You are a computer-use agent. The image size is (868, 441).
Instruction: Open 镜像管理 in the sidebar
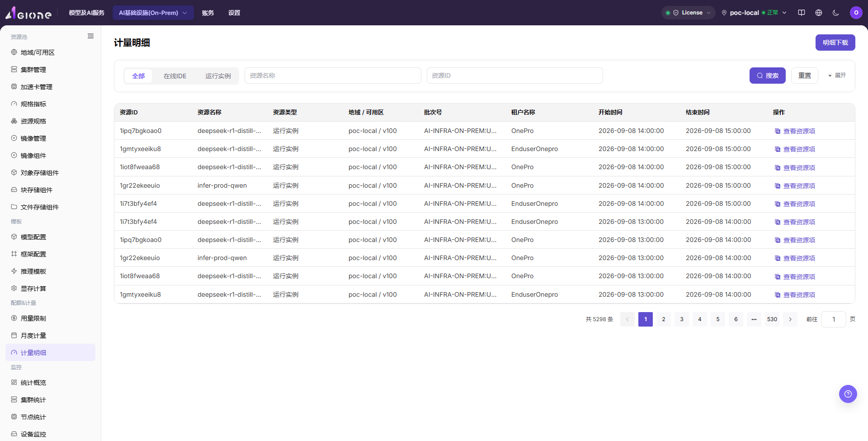50,138
